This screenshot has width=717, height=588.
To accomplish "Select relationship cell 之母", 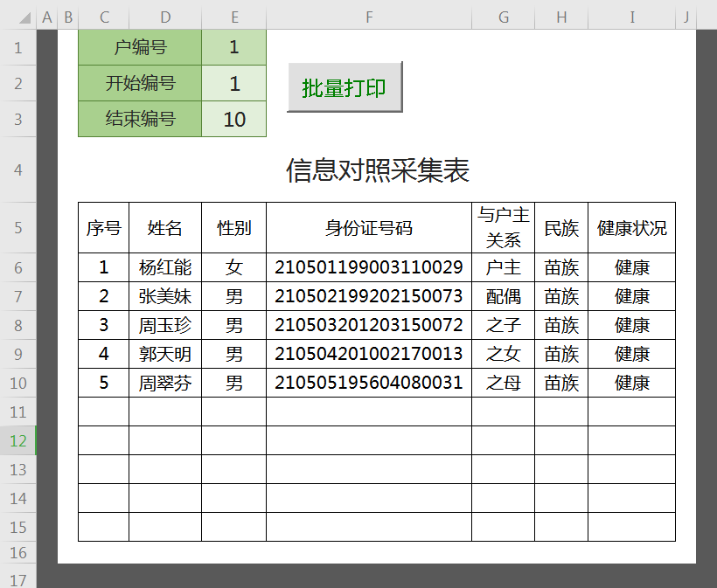I will coord(504,383).
